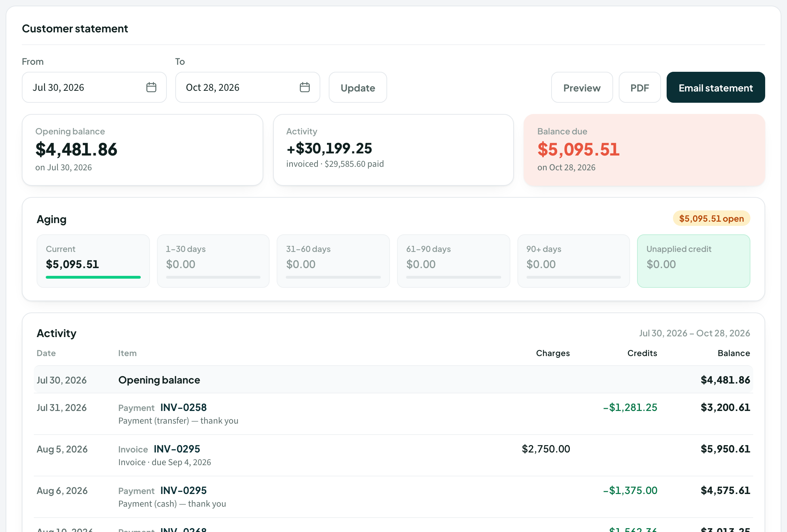Select the 1–30 days aging bucket

(213, 261)
